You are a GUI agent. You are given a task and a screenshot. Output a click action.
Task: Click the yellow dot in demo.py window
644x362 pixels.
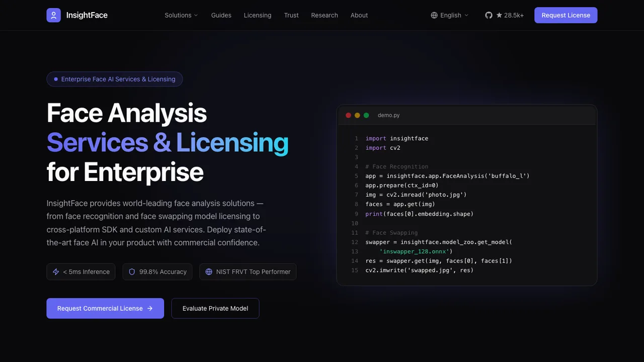[x=357, y=115]
